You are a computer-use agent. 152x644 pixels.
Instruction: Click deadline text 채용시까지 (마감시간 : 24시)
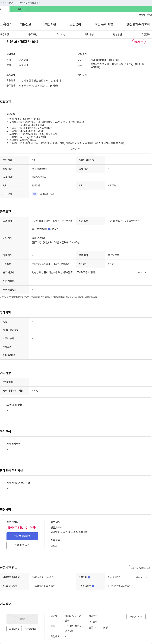(x=21, y=527)
